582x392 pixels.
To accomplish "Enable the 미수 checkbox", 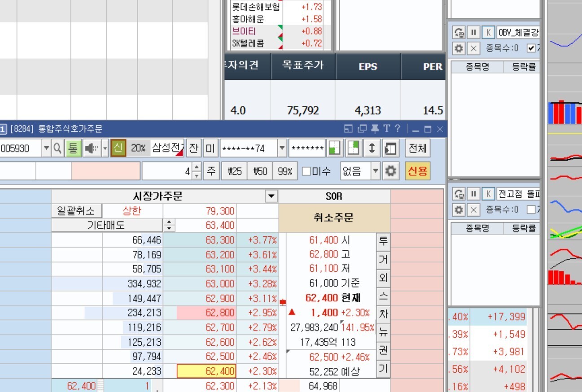I will [x=306, y=171].
